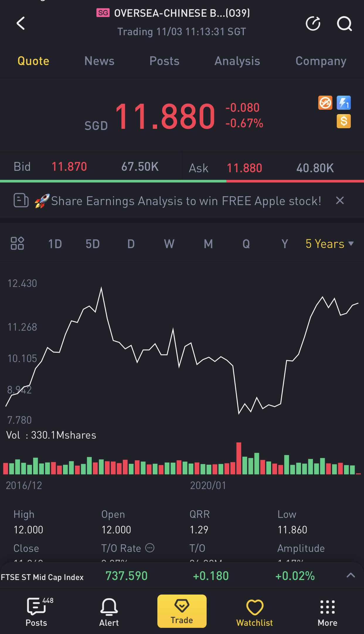
Task: Tap the Low value 11.860
Action: (x=292, y=530)
